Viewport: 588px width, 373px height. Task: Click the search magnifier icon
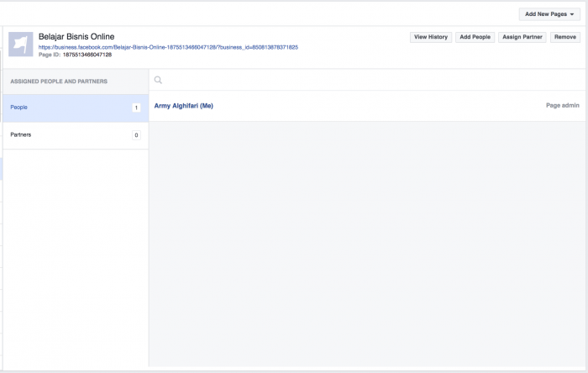(x=158, y=81)
